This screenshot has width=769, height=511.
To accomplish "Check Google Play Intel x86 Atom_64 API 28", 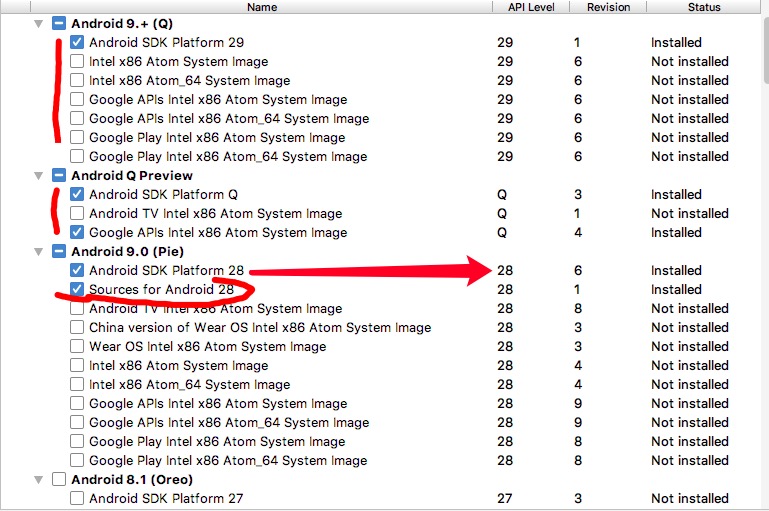I will 77,460.
